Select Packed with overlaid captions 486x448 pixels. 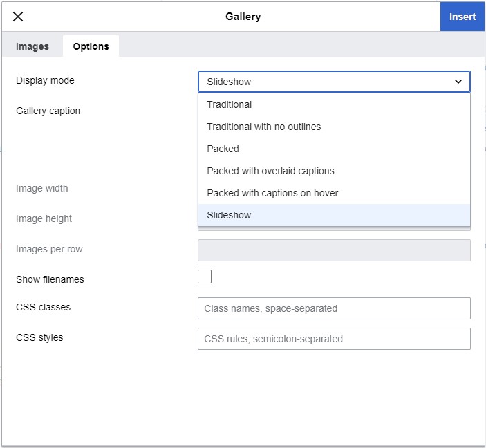[270, 171]
